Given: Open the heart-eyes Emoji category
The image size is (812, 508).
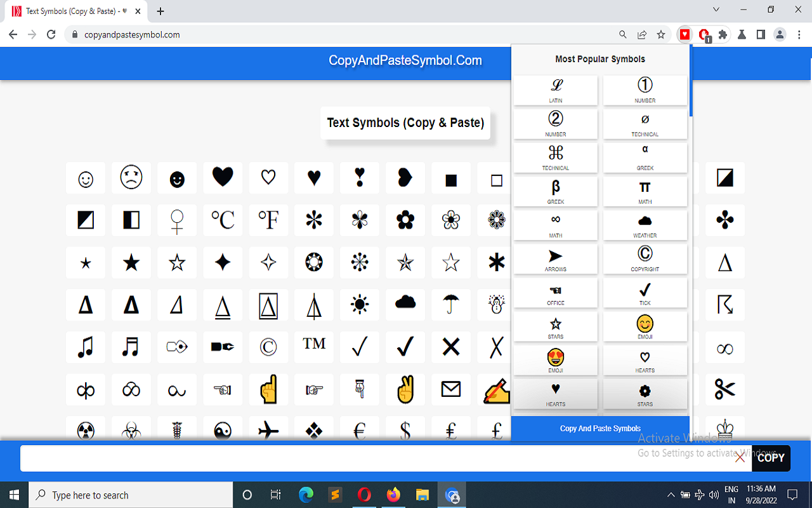Looking at the screenshot, I should (556, 359).
